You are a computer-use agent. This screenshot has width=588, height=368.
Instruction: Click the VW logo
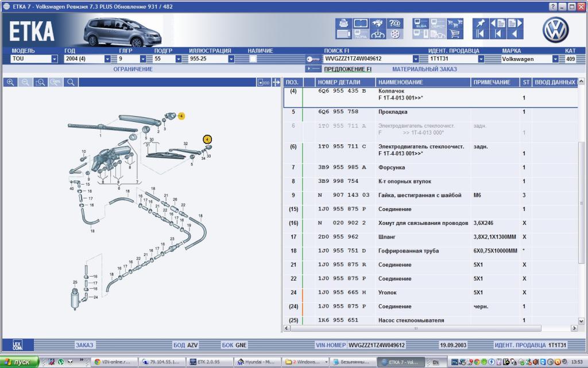(555, 30)
